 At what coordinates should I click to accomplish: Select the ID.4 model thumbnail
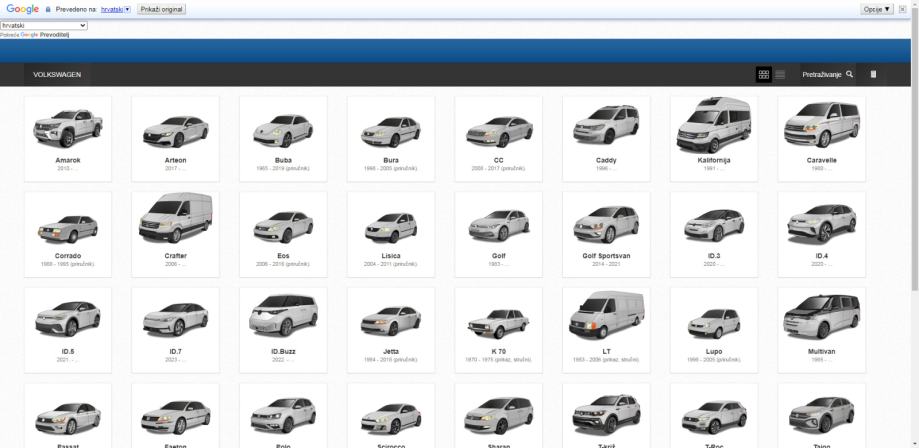coord(822,223)
